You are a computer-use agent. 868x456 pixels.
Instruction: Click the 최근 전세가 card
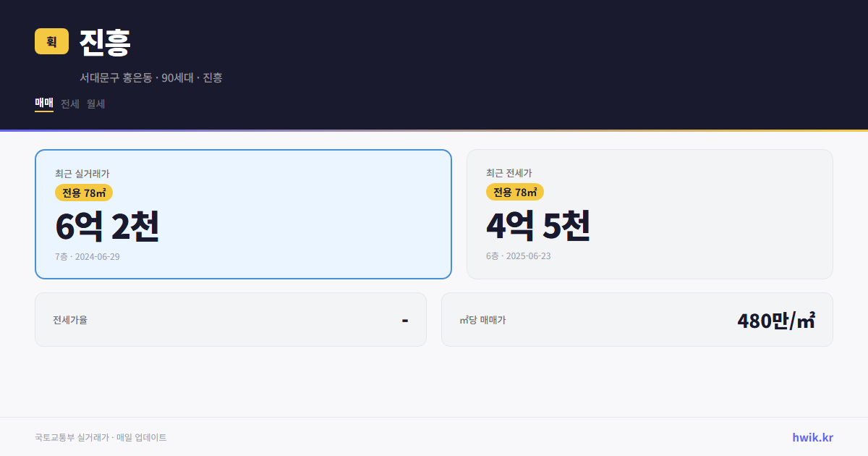click(650, 213)
